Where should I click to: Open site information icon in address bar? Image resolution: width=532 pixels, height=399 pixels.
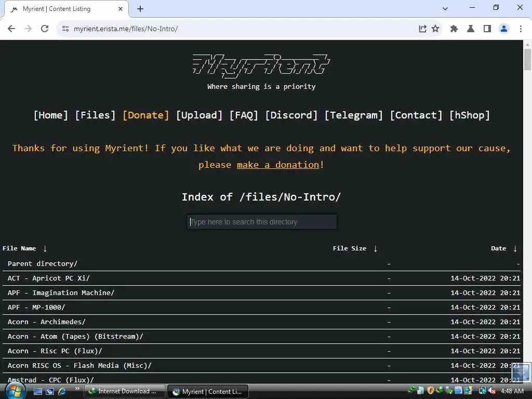click(65, 29)
